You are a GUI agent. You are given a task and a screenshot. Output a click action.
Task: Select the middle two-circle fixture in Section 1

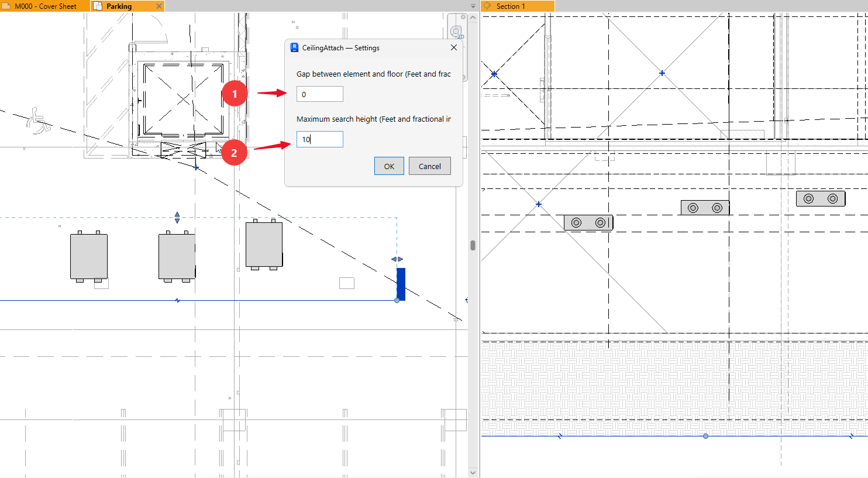click(705, 208)
